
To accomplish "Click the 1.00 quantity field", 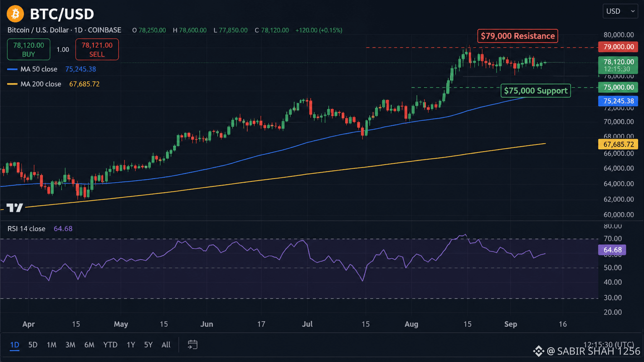I will pyautogui.click(x=63, y=49).
